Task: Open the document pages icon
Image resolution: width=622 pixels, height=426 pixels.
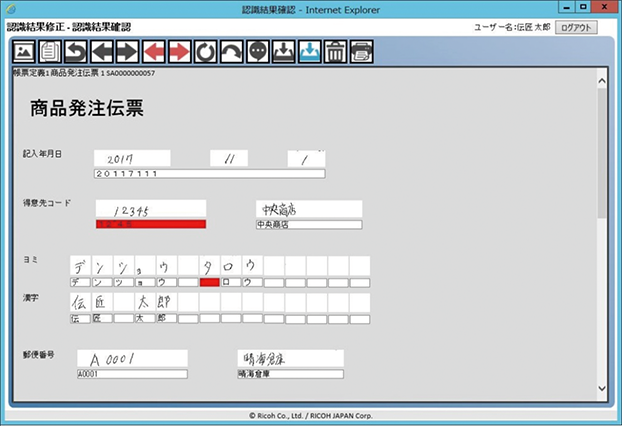Action: (x=49, y=51)
